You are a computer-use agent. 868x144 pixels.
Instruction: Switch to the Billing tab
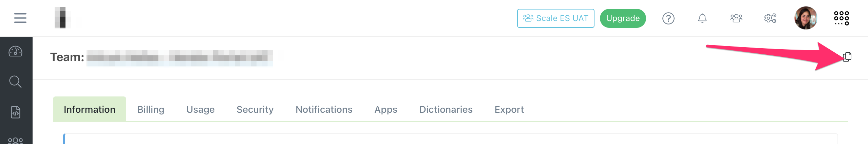coord(151,109)
